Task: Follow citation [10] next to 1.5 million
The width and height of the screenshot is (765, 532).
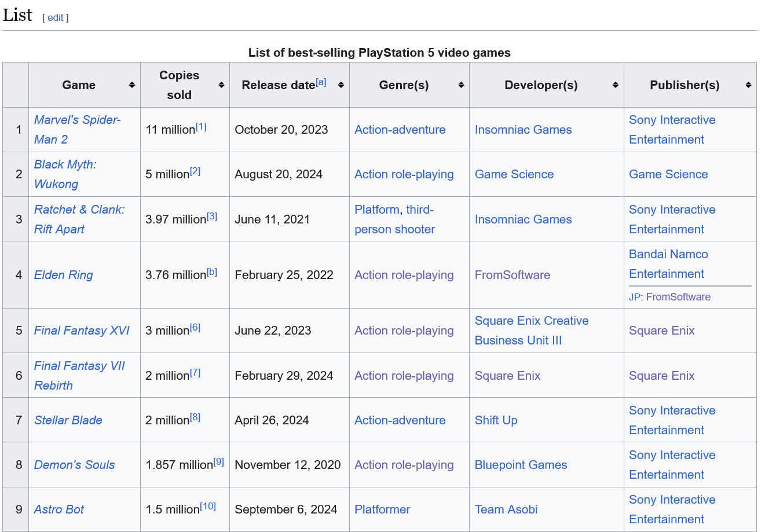Action: 208,506
